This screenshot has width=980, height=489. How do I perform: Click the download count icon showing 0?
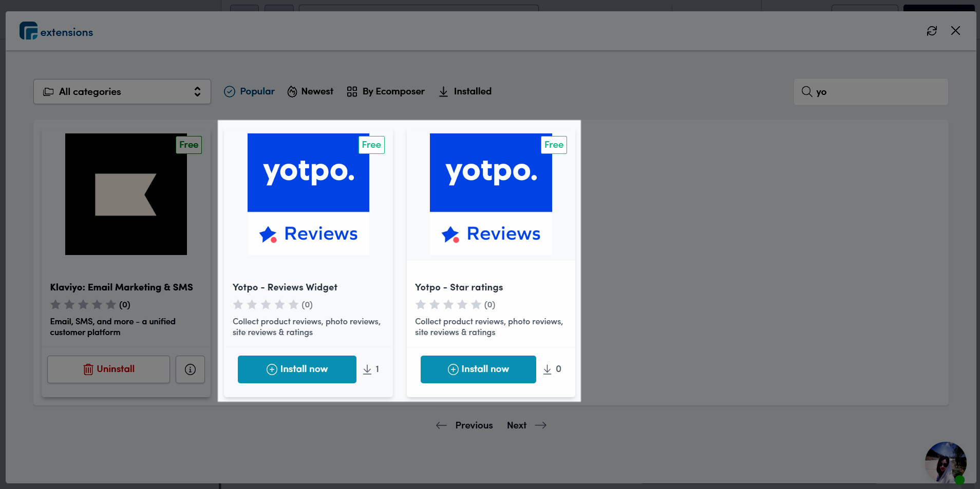point(548,369)
